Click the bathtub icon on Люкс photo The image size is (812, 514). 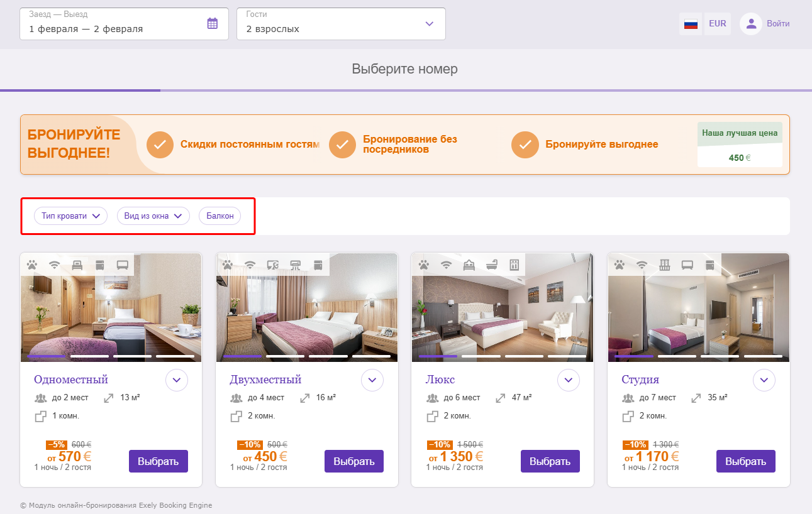coord(492,265)
